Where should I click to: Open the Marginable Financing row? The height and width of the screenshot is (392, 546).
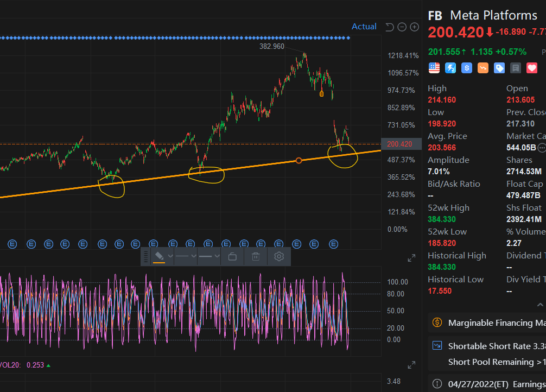(487, 323)
